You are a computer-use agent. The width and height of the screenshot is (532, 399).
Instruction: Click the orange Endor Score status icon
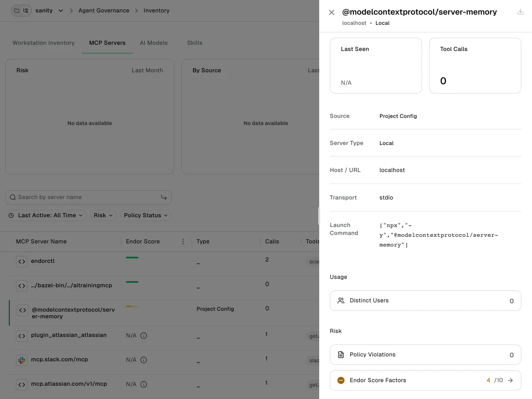pos(341,380)
